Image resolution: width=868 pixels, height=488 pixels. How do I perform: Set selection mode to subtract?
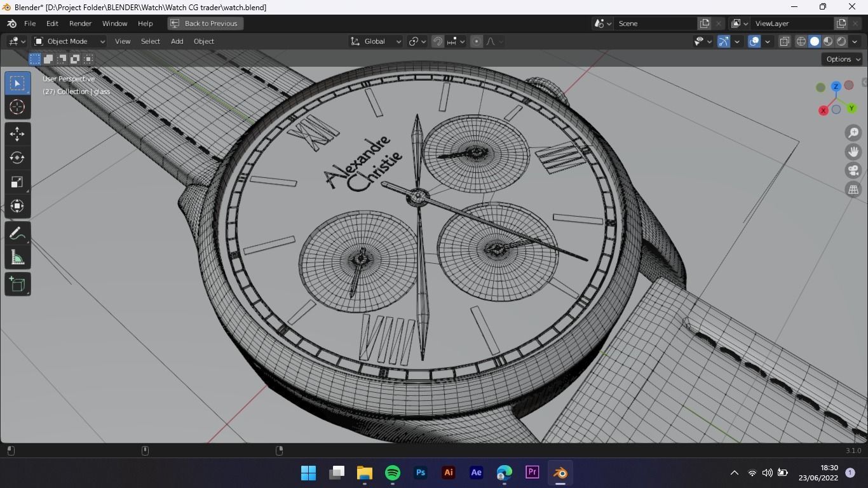point(62,59)
